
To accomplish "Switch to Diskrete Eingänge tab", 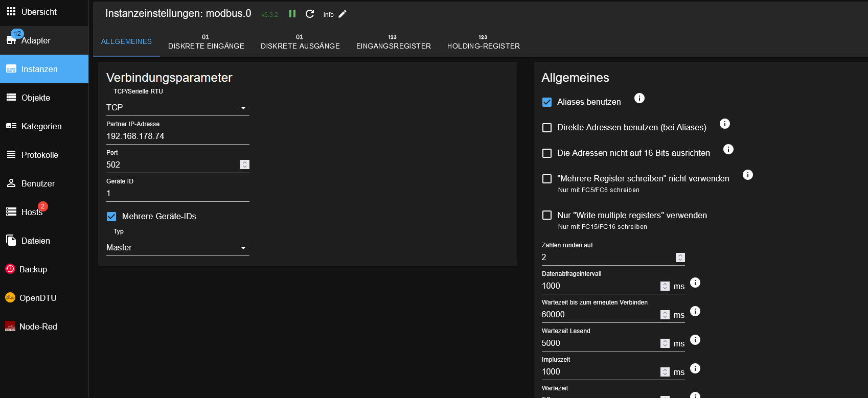I will [x=206, y=41].
